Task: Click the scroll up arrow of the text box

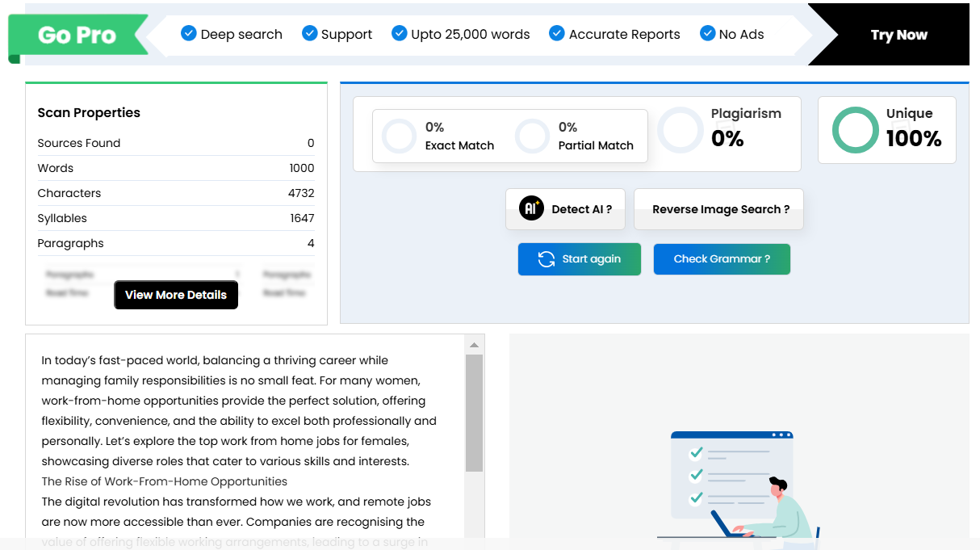Action: tap(475, 345)
